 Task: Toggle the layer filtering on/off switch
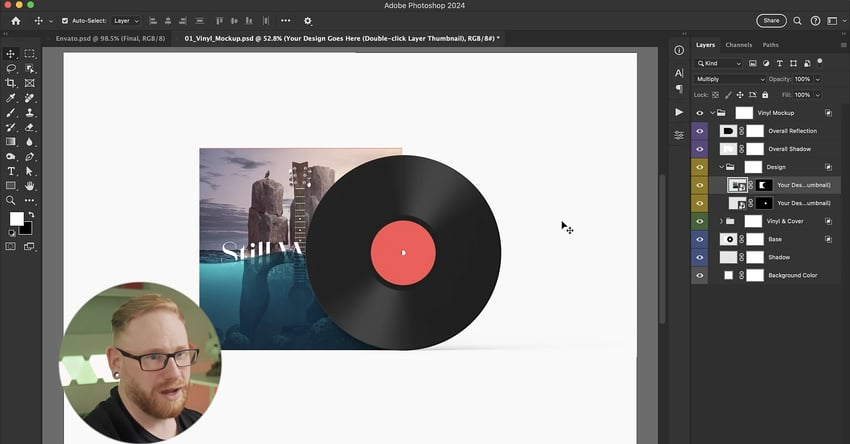coord(820,61)
